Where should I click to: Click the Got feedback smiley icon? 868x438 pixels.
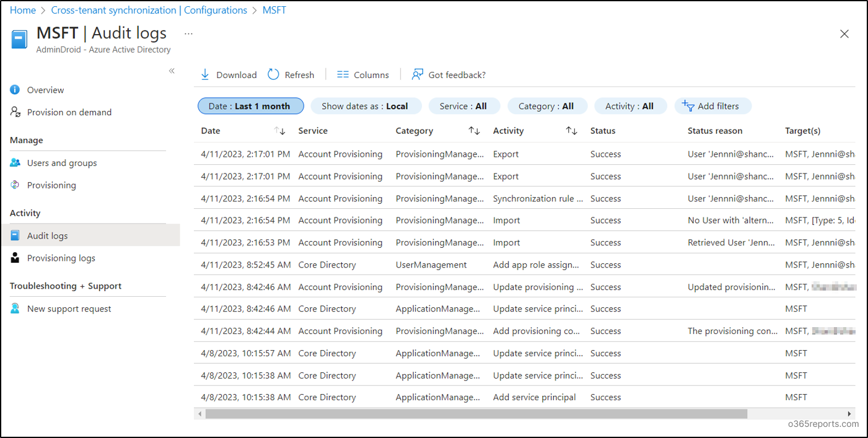(418, 74)
